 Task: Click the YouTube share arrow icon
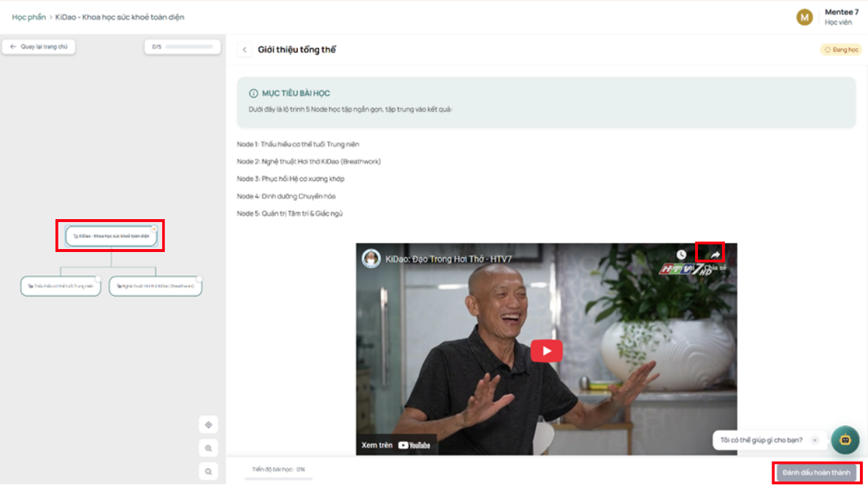point(715,255)
